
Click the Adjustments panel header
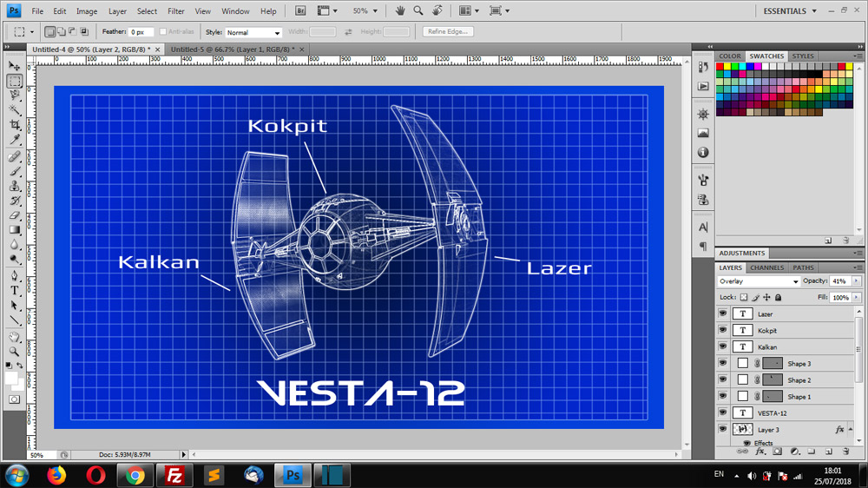(x=742, y=254)
